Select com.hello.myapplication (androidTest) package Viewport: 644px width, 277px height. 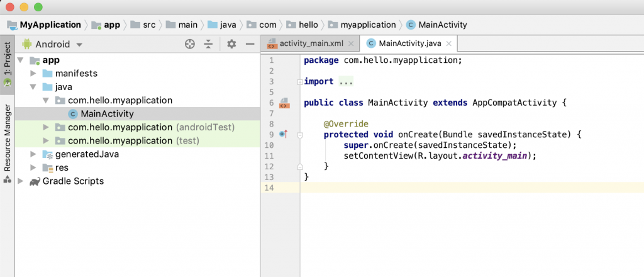pos(151,127)
